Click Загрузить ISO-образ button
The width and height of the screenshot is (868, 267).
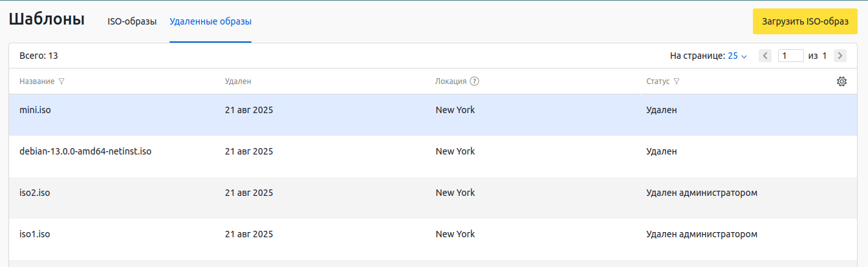805,21
